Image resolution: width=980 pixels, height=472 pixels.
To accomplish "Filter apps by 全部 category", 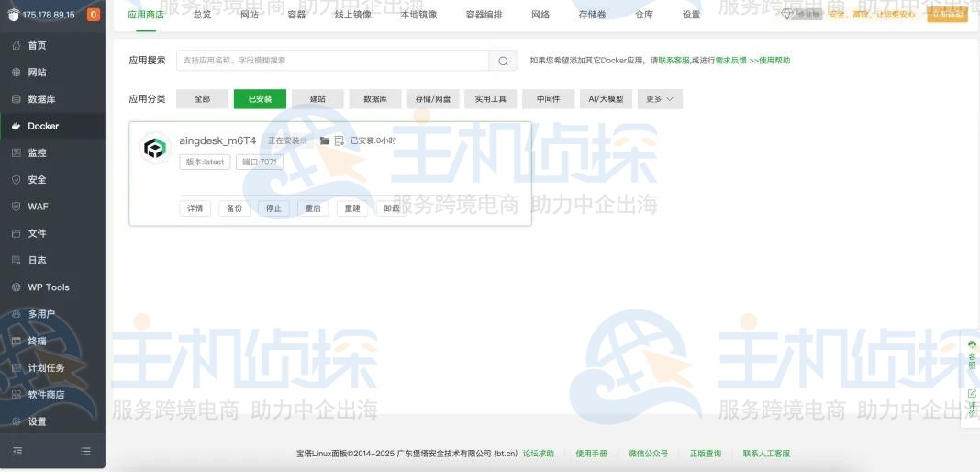I will pyautogui.click(x=203, y=99).
